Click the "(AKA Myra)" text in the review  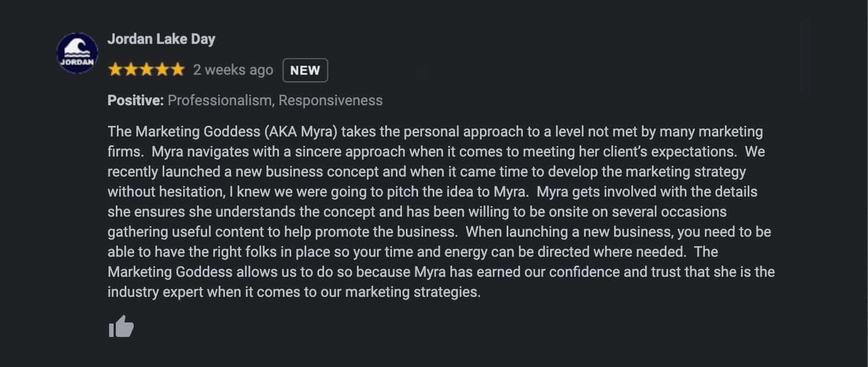[x=301, y=131]
